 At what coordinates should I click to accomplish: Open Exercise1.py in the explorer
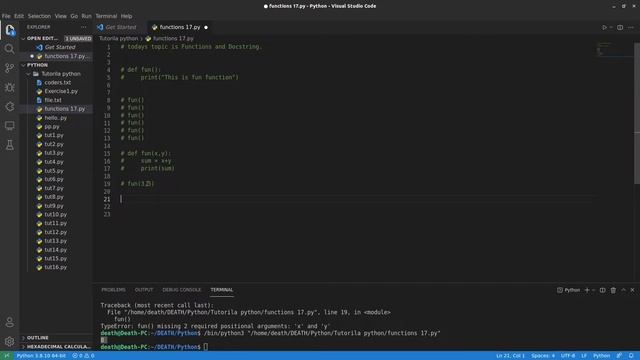pyautogui.click(x=61, y=91)
